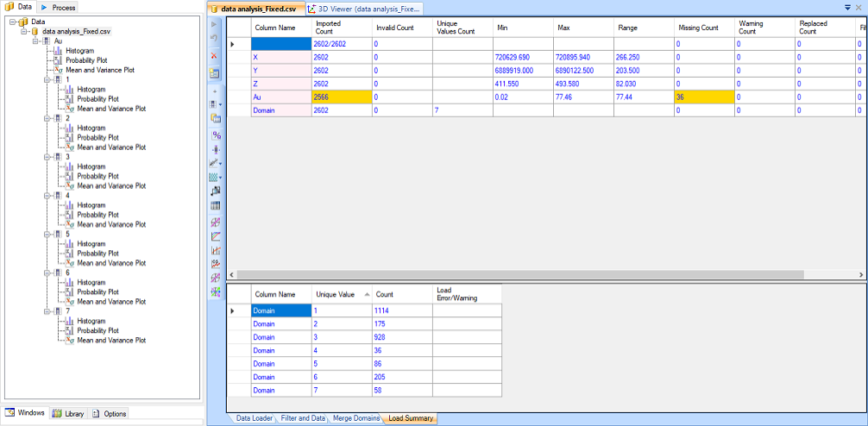The image size is (868, 426).
Task: Switch to the Process tab
Action: [x=59, y=7]
